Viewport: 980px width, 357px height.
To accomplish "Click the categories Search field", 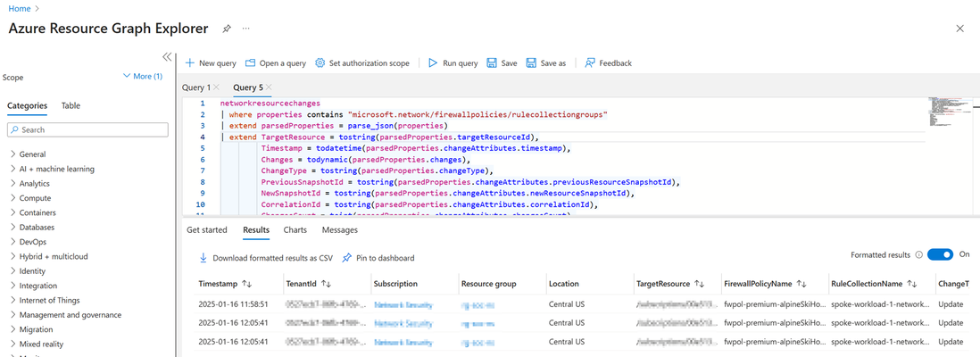I will pyautogui.click(x=87, y=130).
